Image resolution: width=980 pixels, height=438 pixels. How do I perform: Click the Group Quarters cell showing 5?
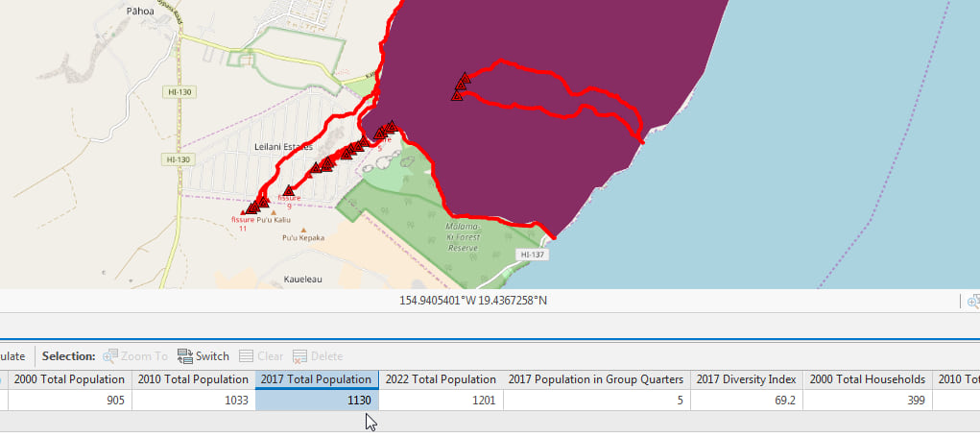[596, 400]
